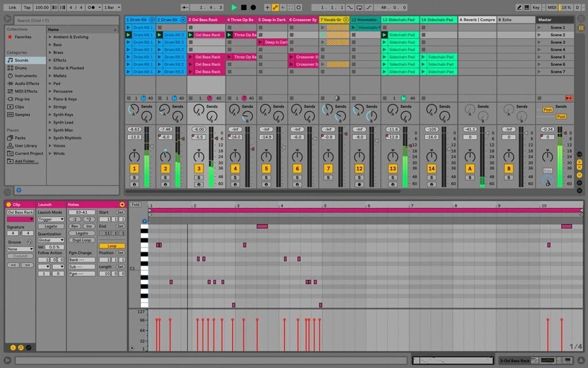Click the Stop button in the transport
Viewport: 588px width, 368px height.
[x=243, y=7]
